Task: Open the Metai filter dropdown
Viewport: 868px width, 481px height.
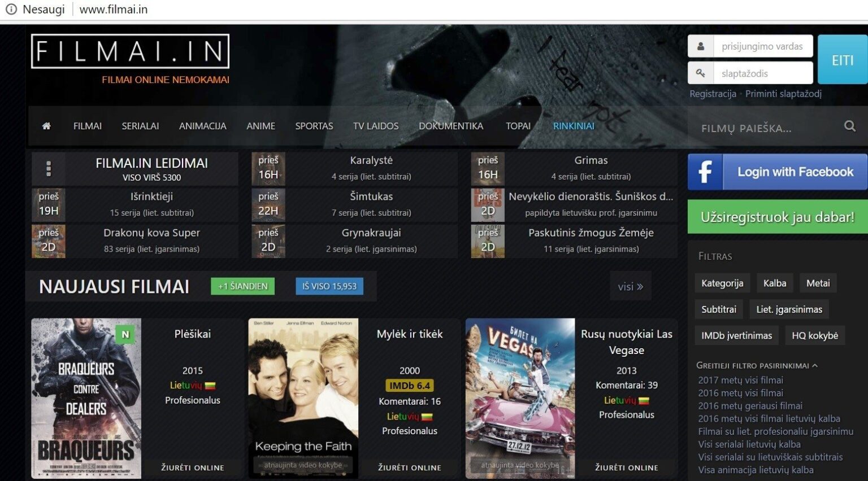Action: tap(818, 283)
